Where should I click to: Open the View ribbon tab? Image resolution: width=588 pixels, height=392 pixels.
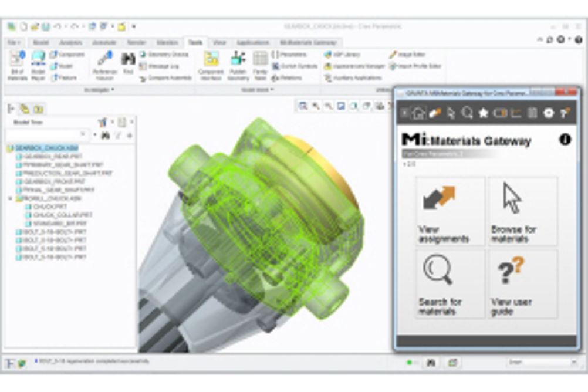tap(219, 42)
